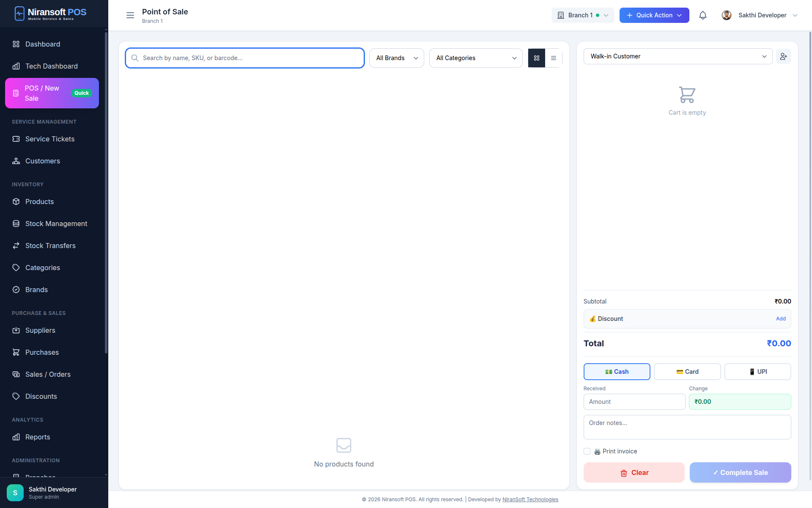This screenshot has height=508, width=812.
Task: Switch to grid view icon
Action: (536, 58)
